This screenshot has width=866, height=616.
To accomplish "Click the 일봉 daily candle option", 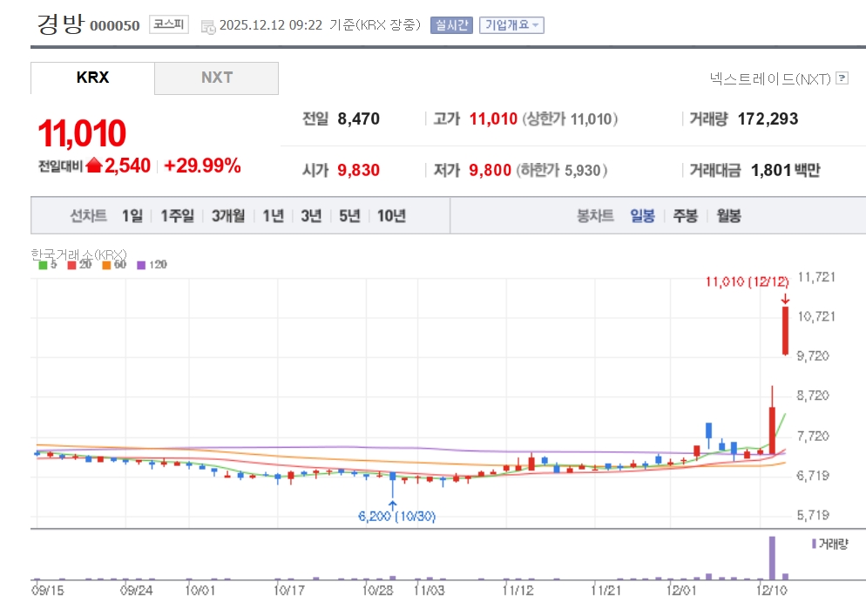I will coord(642,216).
